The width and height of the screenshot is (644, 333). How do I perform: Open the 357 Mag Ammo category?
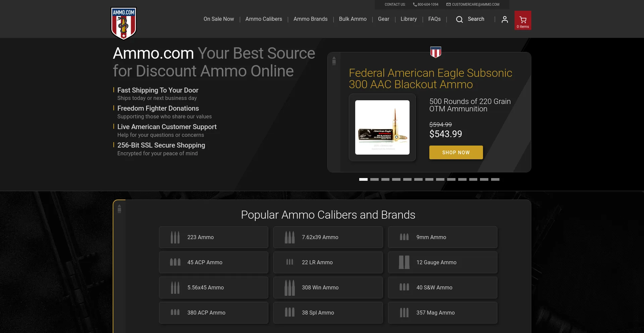pyautogui.click(x=443, y=313)
